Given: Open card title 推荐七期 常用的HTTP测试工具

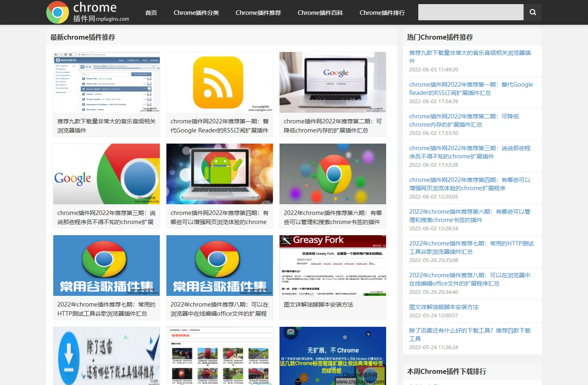Looking at the screenshot, I should [107, 309].
